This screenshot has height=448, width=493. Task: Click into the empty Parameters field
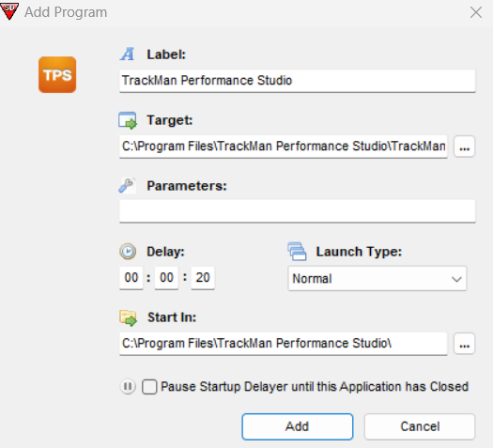(298, 211)
